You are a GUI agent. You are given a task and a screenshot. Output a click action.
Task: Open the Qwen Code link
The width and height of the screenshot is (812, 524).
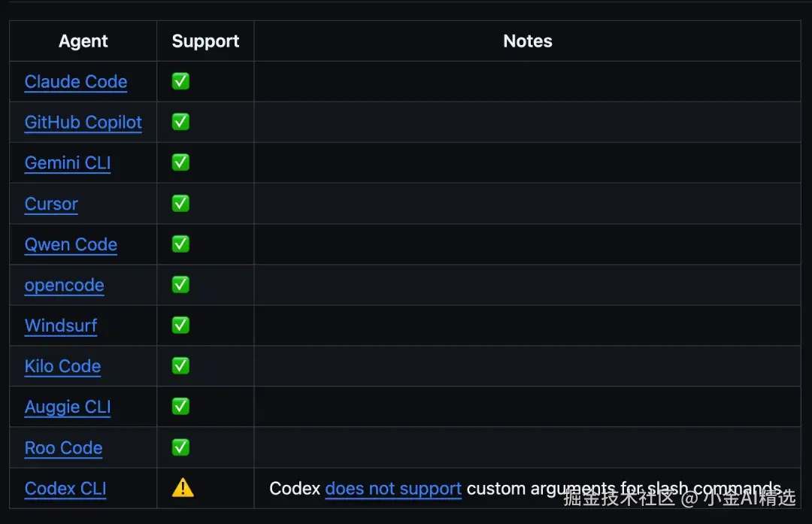point(71,244)
